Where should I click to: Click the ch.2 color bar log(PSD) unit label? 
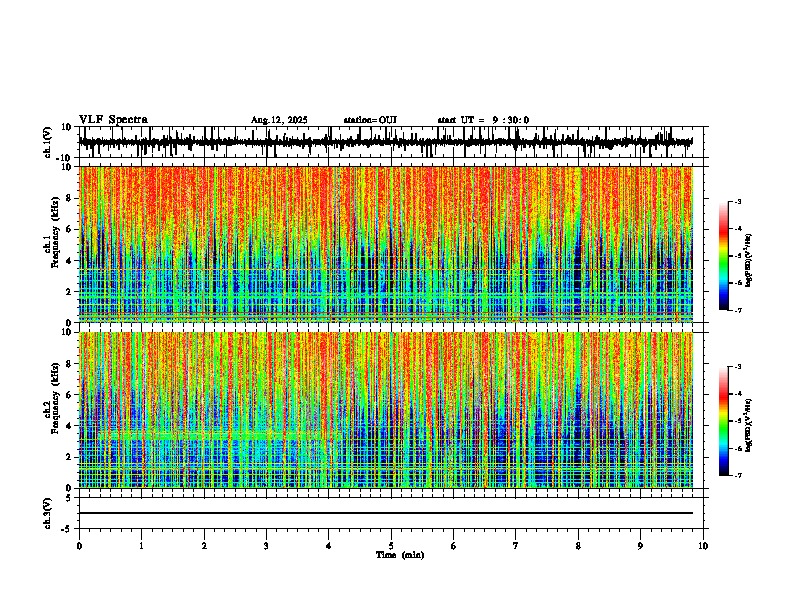click(x=749, y=426)
